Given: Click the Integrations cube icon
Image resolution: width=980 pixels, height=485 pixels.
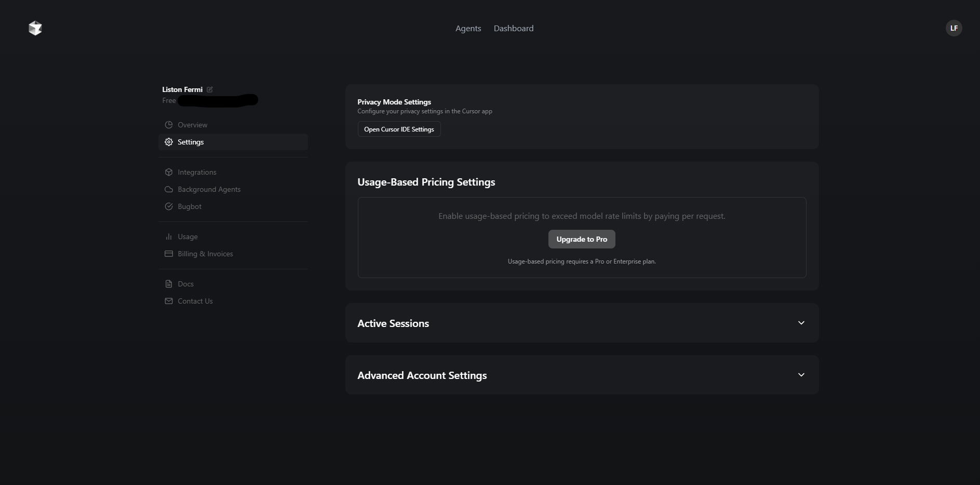Looking at the screenshot, I should click(169, 172).
